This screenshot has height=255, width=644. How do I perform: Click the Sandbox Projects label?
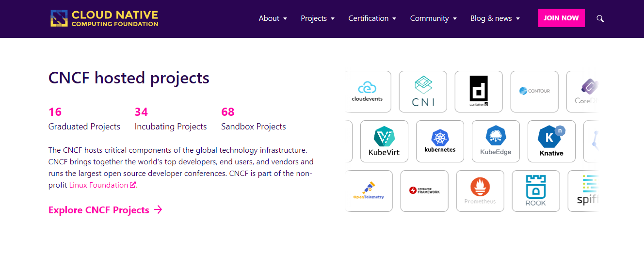[x=254, y=127]
